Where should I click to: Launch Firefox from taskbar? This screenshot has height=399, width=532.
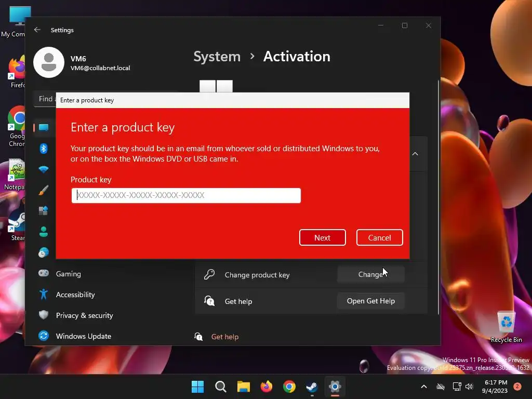pos(267,387)
